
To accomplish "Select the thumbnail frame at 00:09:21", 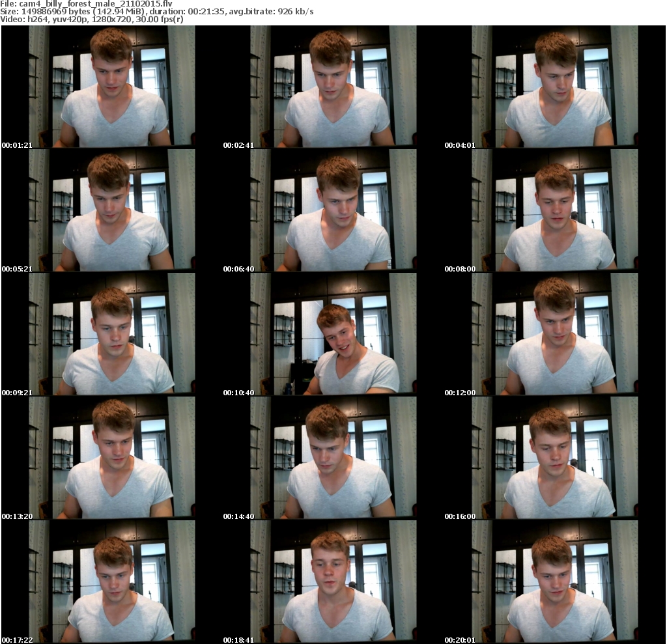I will [x=112, y=334].
